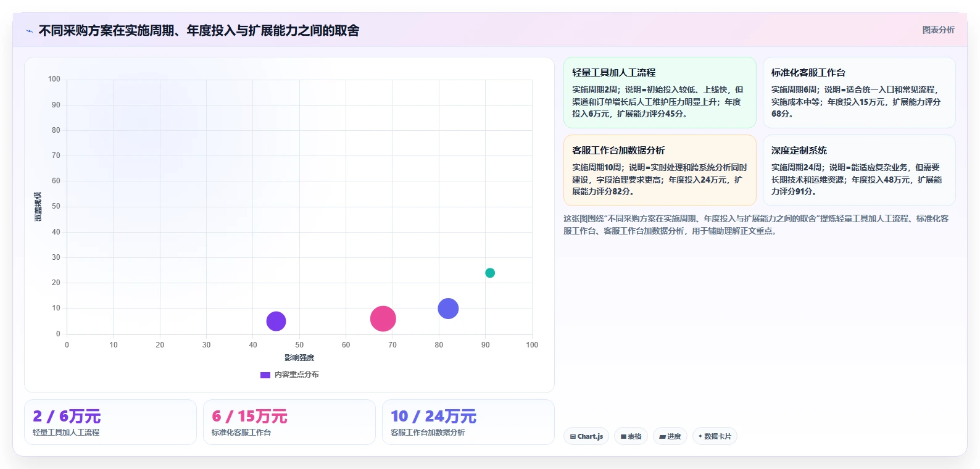Click the 进度 tag chip

coord(670,436)
